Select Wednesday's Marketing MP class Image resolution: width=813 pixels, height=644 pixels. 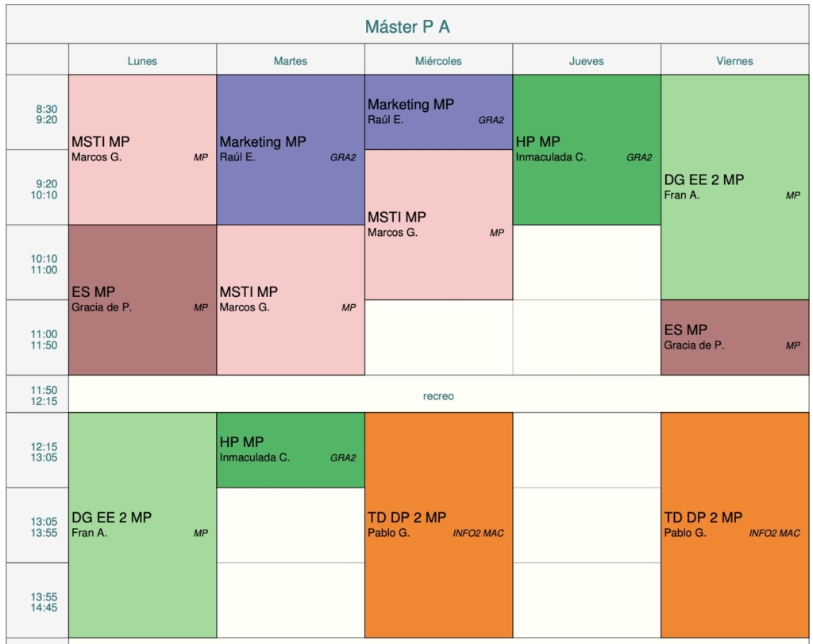click(x=438, y=112)
